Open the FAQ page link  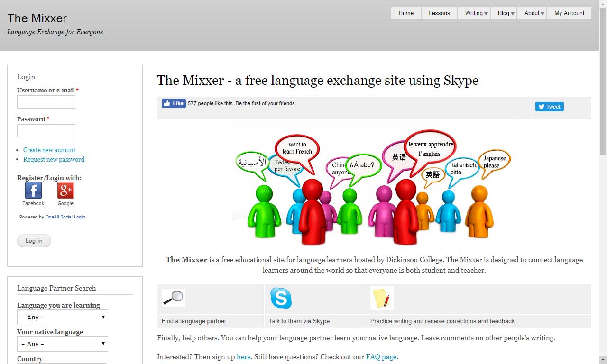pos(381,357)
